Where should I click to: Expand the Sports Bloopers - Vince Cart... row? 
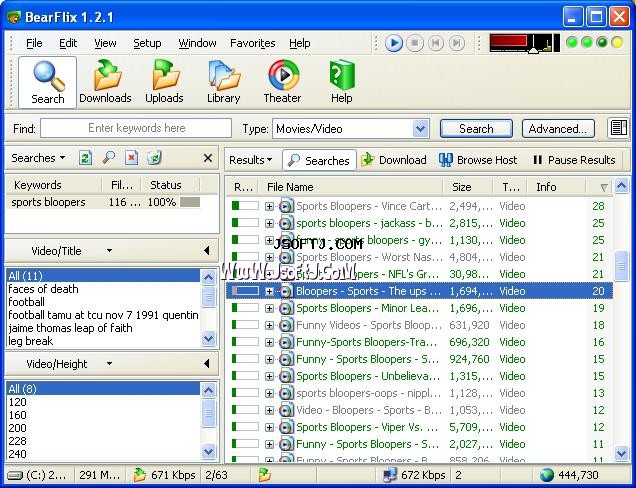click(x=269, y=206)
